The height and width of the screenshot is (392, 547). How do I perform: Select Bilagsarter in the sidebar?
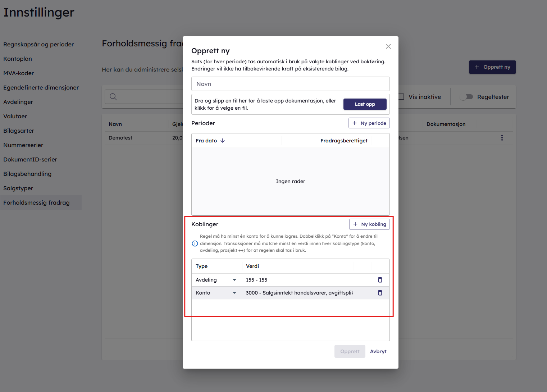pyautogui.click(x=19, y=131)
